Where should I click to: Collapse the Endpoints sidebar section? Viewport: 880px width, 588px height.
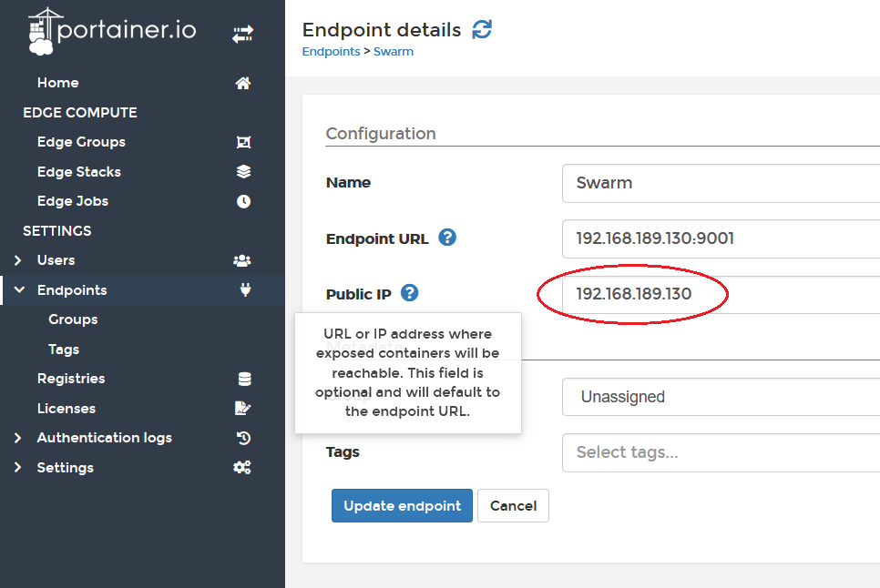coord(18,290)
